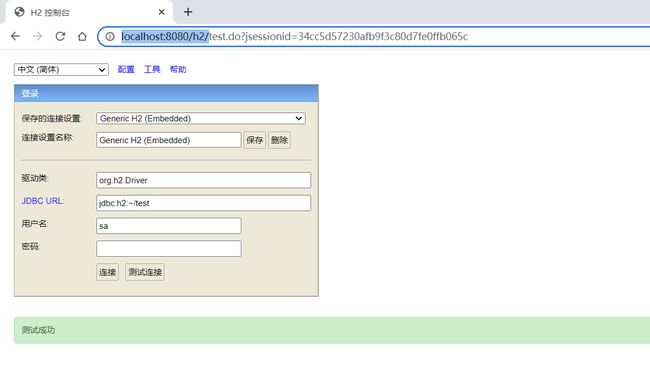Viewport: 650px width, 367px height.
Task: Click the 测试成功 status message
Action: [38, 330]
